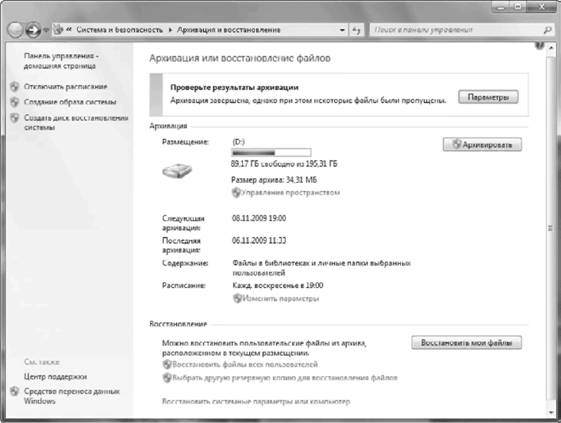Click the search magnifier icon
This screenshot has width=561, height=423.
click(x=547, y=30)
